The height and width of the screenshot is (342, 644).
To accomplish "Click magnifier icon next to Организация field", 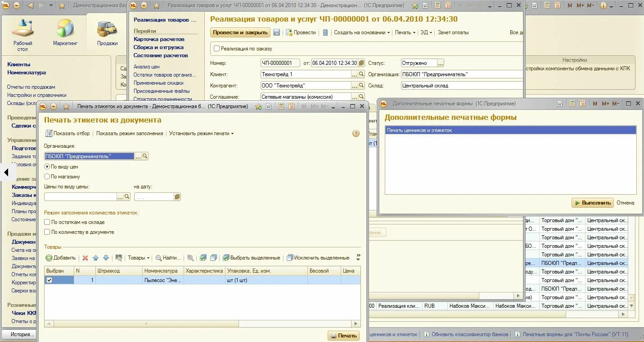I will pos(145,156).
